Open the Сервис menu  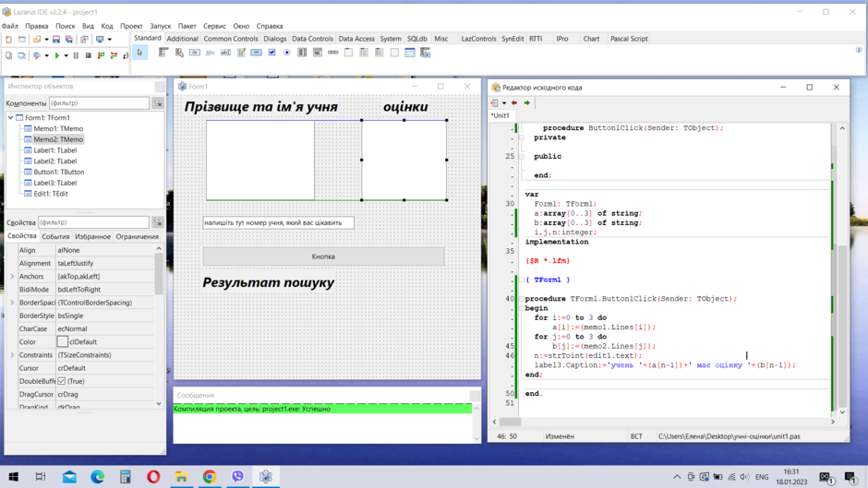pos(214,26)
